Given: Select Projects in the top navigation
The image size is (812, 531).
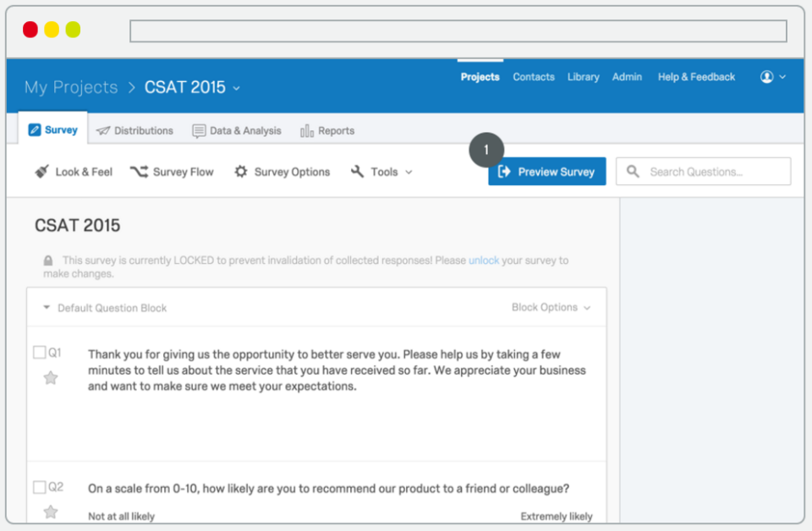Looking at the screenshot, I should click(x=480, y=76).
